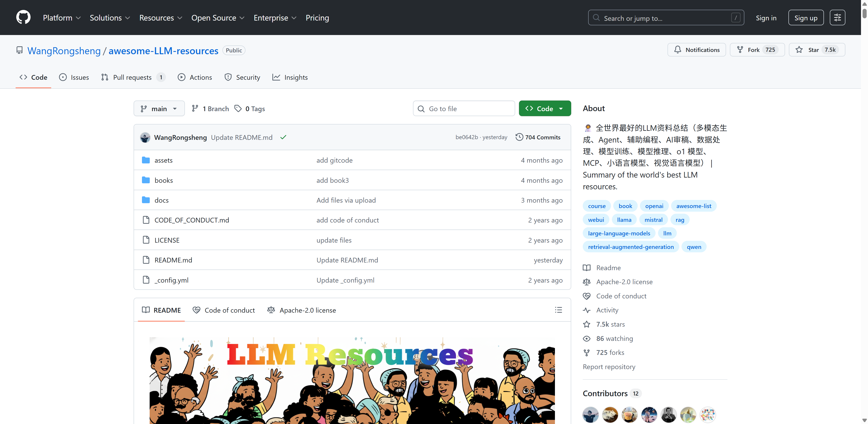Click the Go to file input
Image resolution: width=868 pixels, height=424 pixels.
coord(464,108)
